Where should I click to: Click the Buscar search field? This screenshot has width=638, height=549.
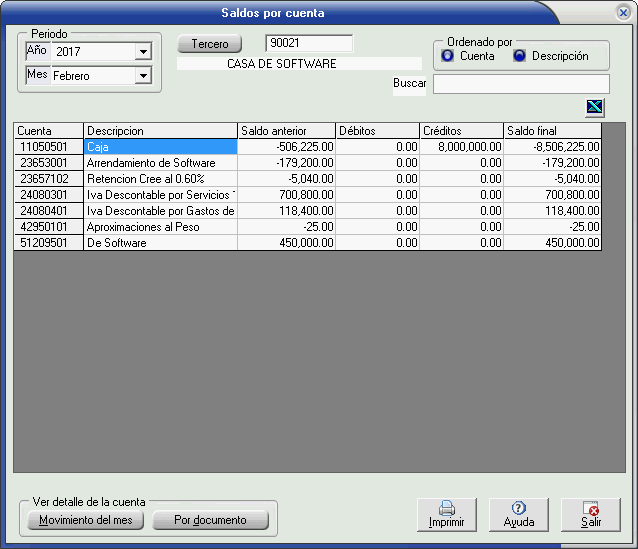click(x=520, y=84)
